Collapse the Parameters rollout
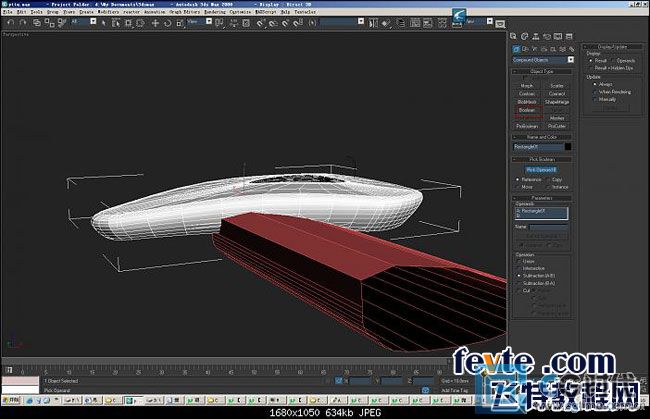The image size is (650, 419). coord(542,198)
